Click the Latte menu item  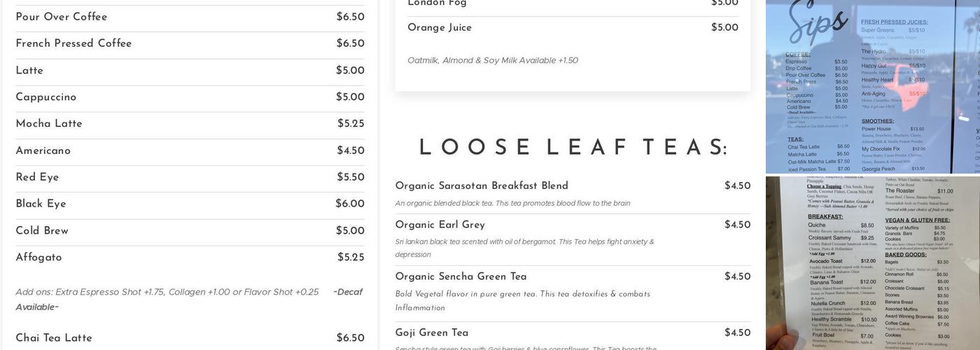pos(29,71)
